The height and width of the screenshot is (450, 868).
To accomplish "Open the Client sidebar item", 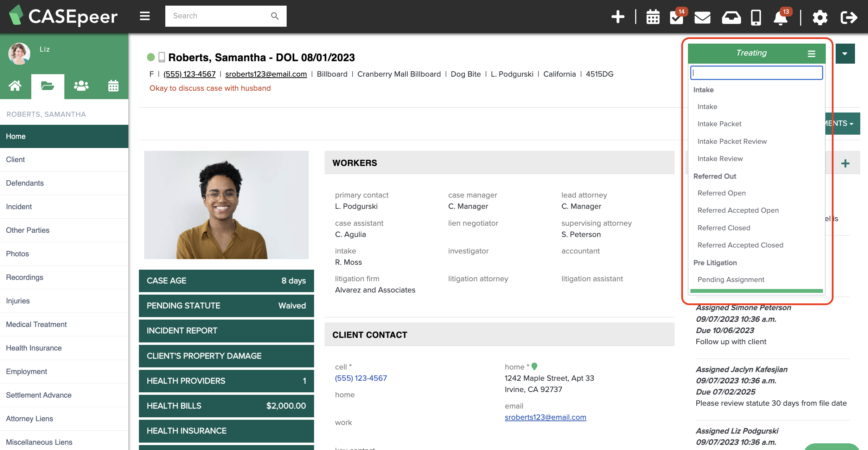I will click(x=64, y=160).
